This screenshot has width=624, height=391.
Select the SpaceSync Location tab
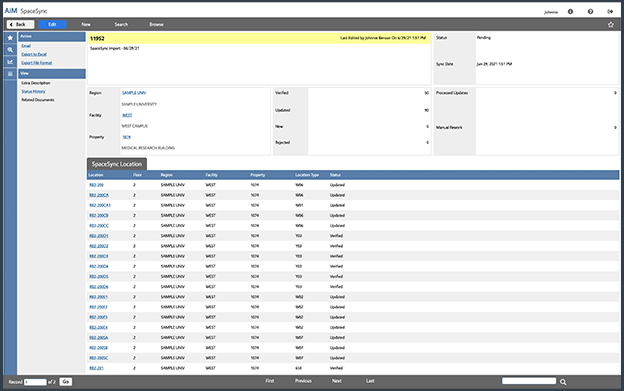[x=117, y=164]
